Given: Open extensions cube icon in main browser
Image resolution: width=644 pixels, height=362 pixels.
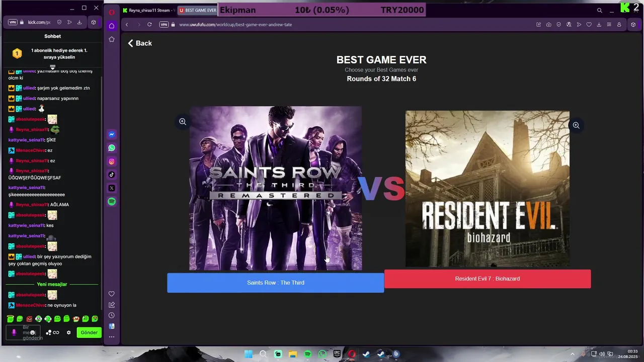Looking at the screenshot, I should [633, 24].
